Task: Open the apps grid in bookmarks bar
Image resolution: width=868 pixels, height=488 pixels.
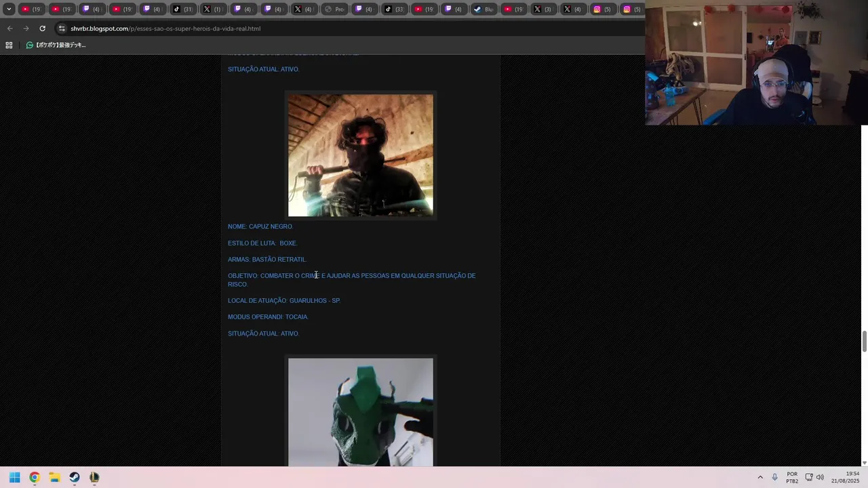Action: point(9,45)
